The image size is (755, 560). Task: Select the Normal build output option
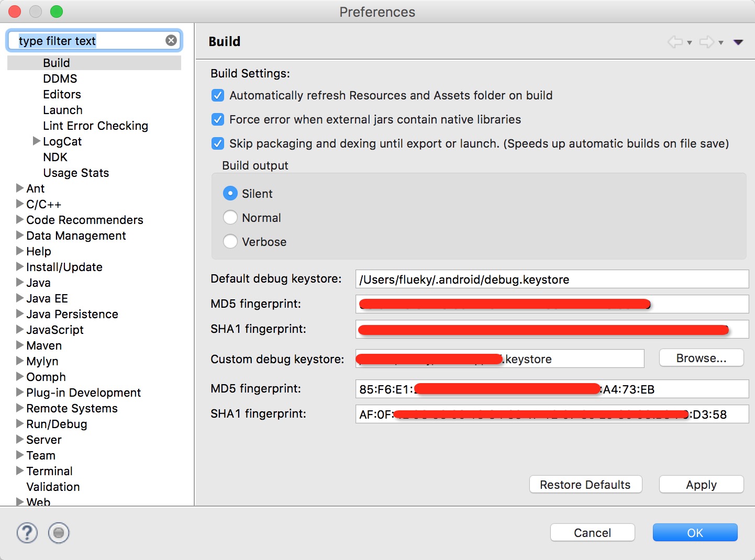230,217
